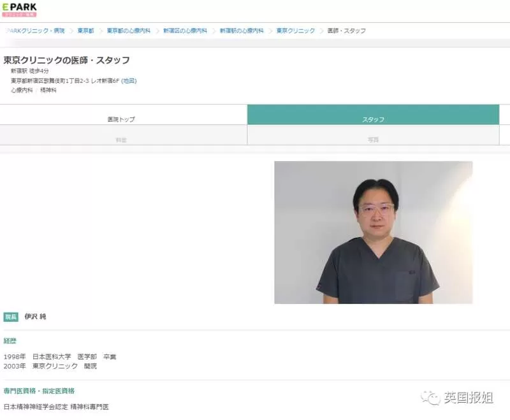Open the 新宿駅の心療内科 breadcrumb link

(242, 31)
